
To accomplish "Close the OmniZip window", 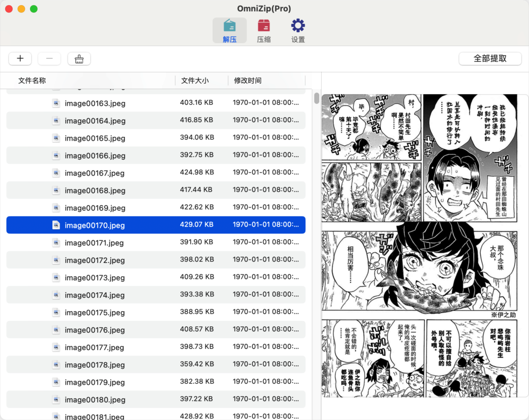I will [x=9, y=9].
